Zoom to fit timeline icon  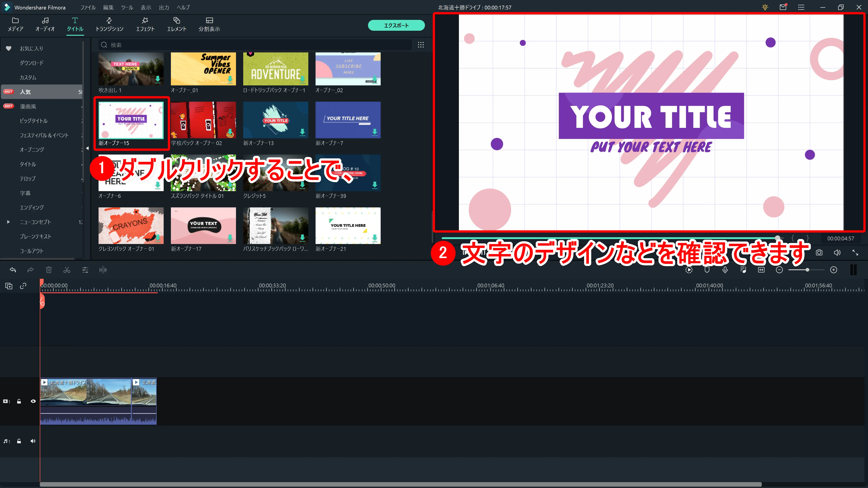click(x=761, y=270)
